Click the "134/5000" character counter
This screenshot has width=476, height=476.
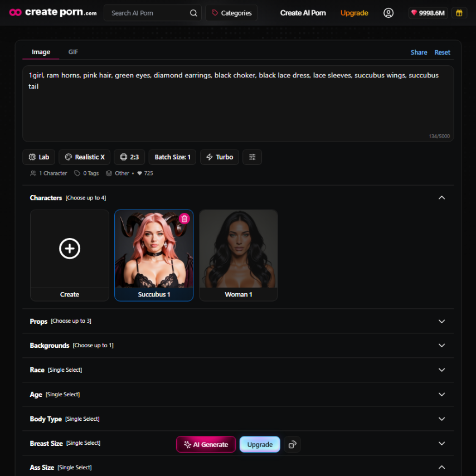pyautogui.click(x=439, y=136)
